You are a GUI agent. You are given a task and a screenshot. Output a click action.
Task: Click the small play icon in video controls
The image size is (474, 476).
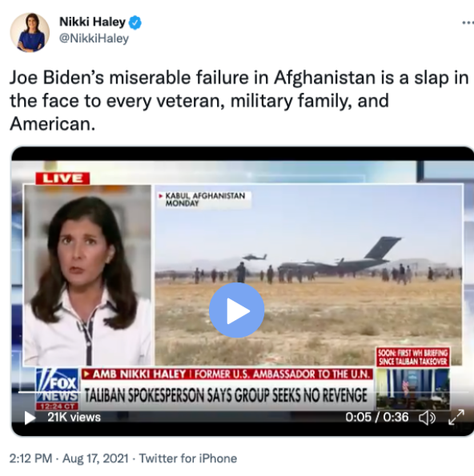30,418
